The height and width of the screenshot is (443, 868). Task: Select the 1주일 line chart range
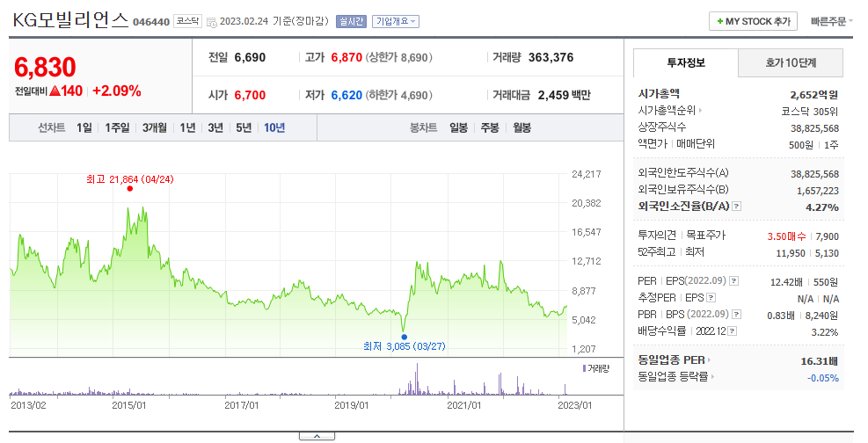pos(117,127)
